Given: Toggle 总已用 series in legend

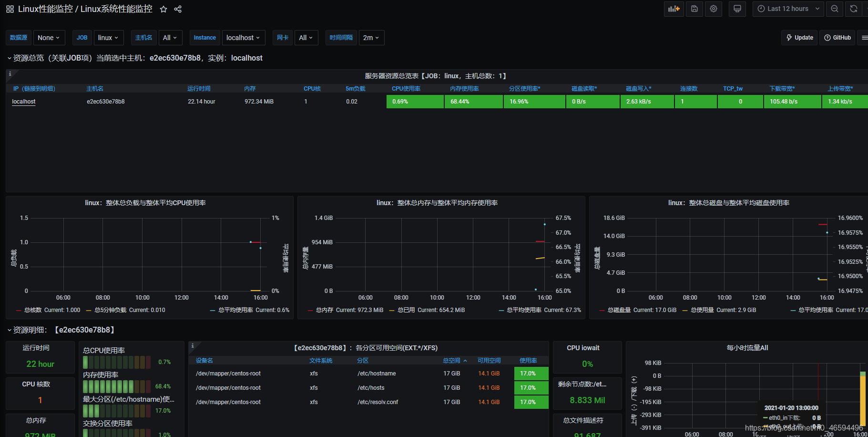Looking at the screenshot, I should coord(406,310).
